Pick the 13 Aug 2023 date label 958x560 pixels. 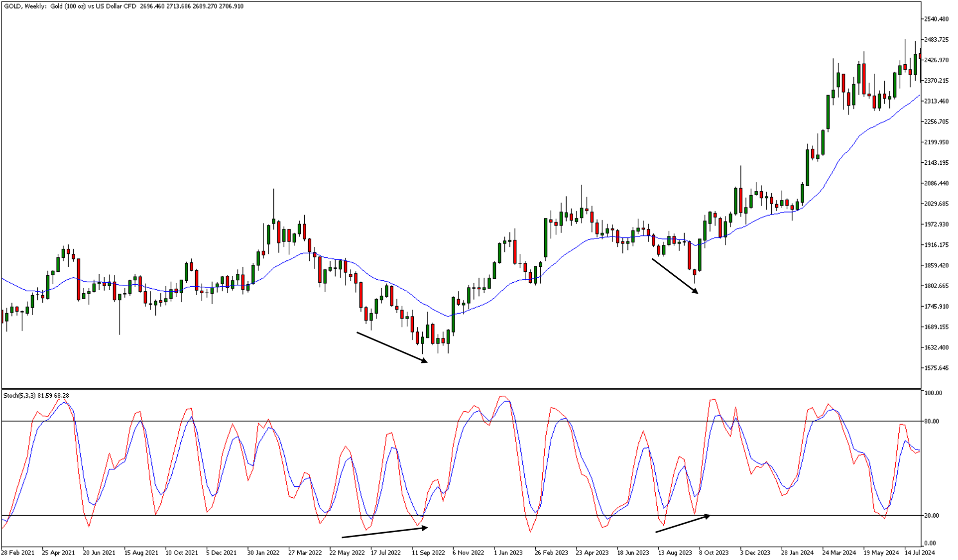pos(675,553)
